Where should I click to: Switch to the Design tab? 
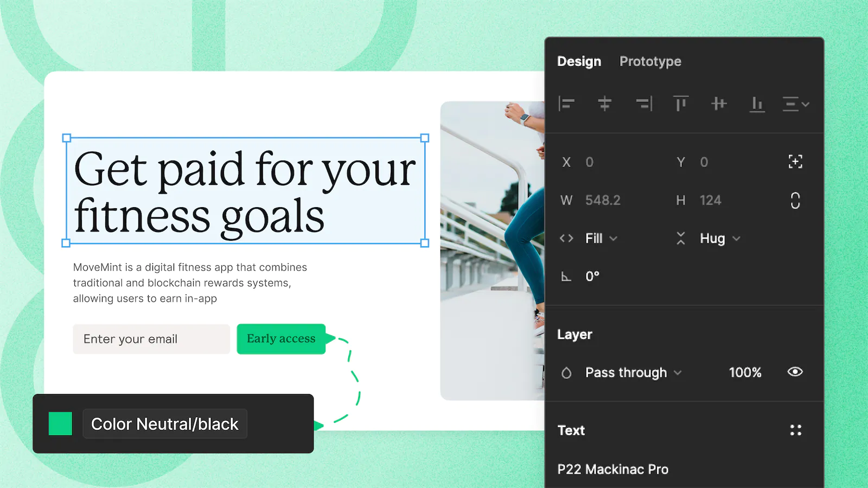click(x=579, y=61)
